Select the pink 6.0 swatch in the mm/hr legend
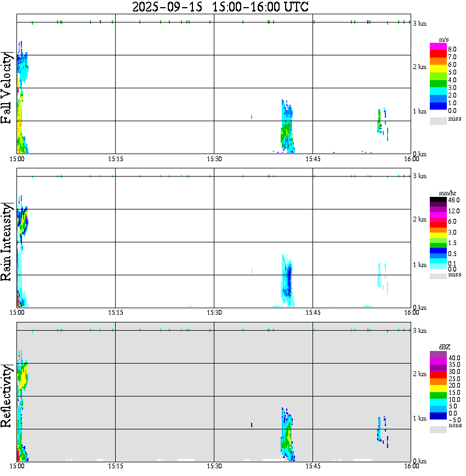 click(x=438, y=220)
